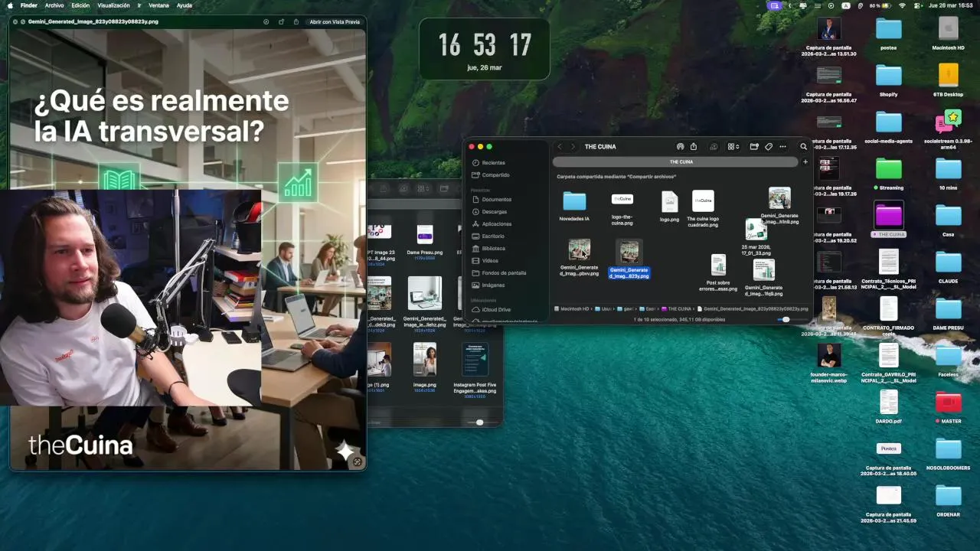Image resolution: width=980 pixels, height=551 pixels.
Task: Click Abrir con Vista Previa button
Action: (x=335, y=22)
